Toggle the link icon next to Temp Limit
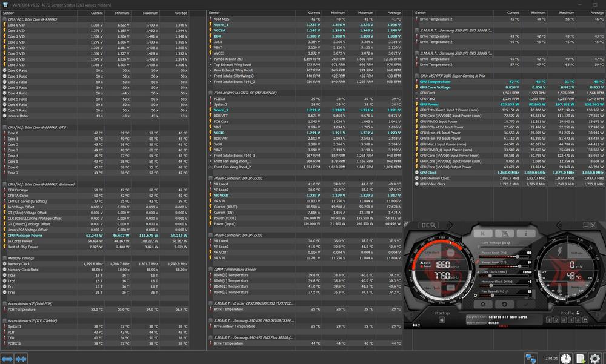Viewport: 606px width, 364px height. pyautogui.click(x=477, y=262)
